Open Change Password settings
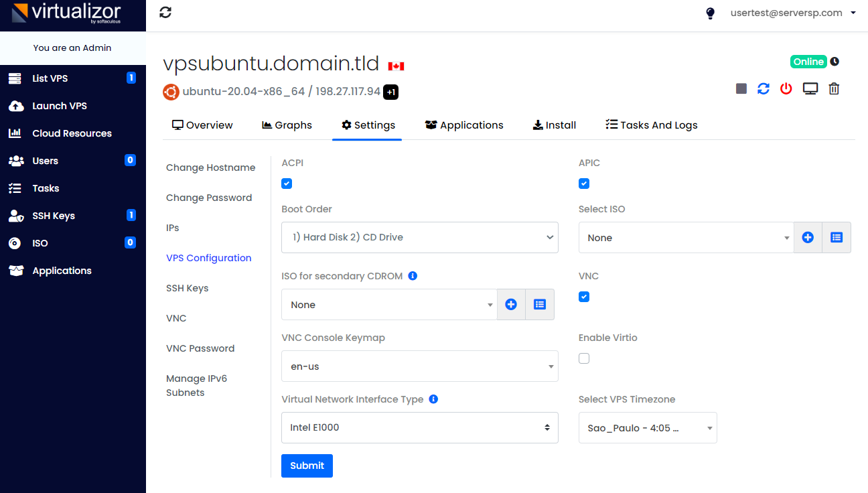Viewport: 868px width, 493px height. (209, 198)
